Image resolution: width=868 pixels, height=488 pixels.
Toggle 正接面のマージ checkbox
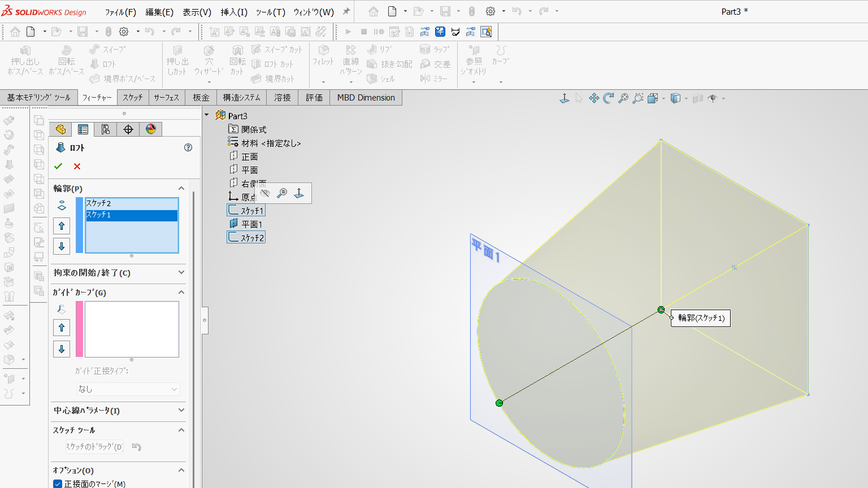pos(58,484)
